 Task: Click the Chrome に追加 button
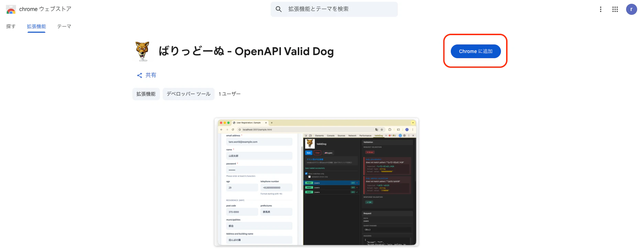pos(476,51)
